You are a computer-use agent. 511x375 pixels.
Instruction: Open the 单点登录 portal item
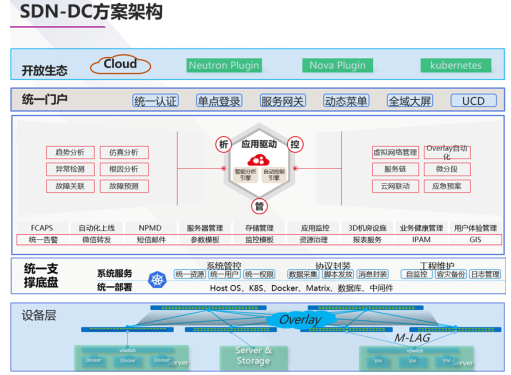(219, 101)
